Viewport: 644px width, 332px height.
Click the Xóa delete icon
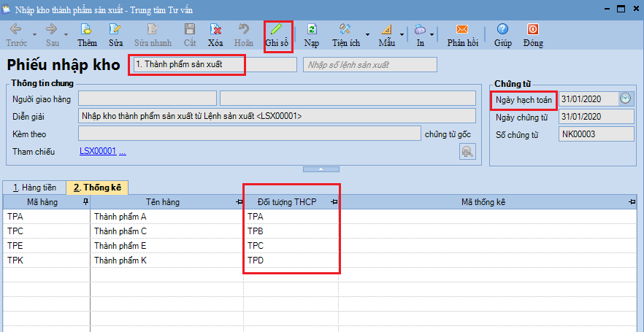point(215,29)
